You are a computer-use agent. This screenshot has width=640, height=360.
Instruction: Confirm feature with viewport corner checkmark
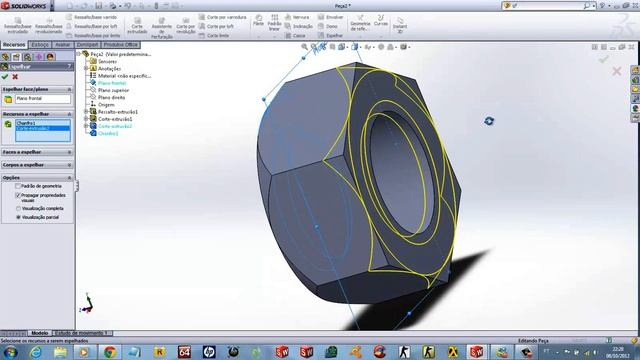coord(603,60)
